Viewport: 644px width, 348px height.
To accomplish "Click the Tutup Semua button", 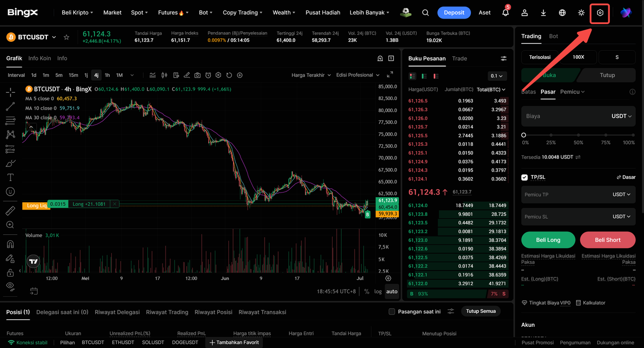I will click(480, 311).
